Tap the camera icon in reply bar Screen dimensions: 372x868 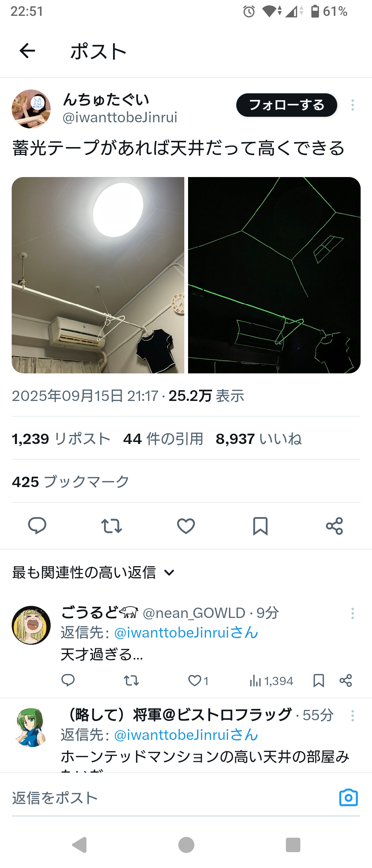(349, 797)
